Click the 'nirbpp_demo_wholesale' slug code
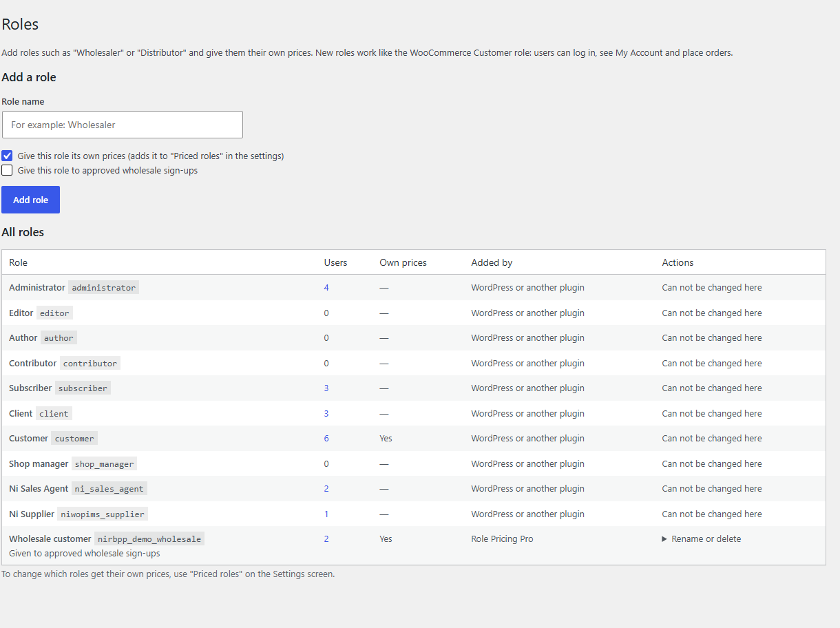 (149, 539)
